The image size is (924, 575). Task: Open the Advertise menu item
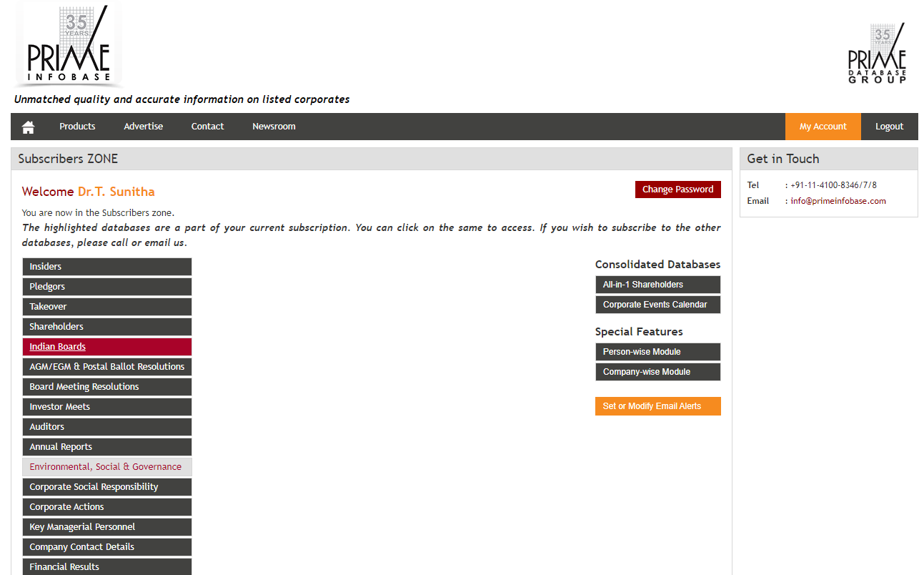143,127
